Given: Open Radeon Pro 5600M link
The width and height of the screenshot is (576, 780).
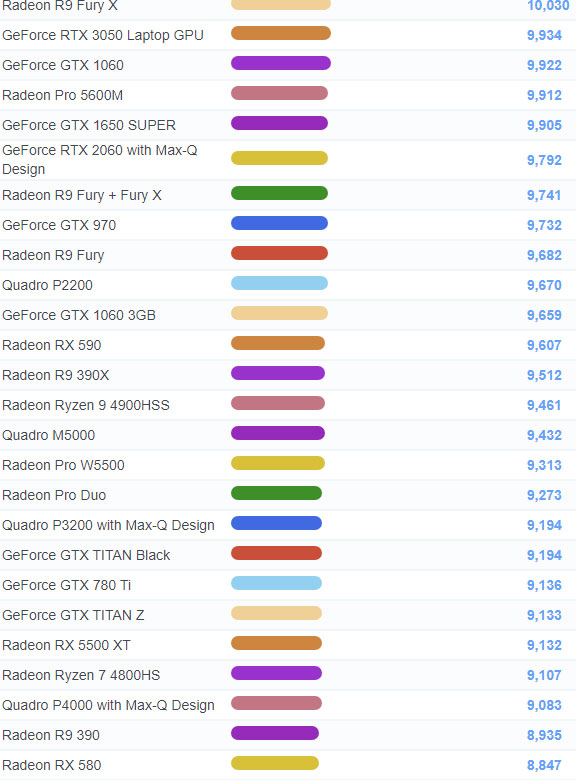Looking at the screenshot, I should tap(63, 95).
